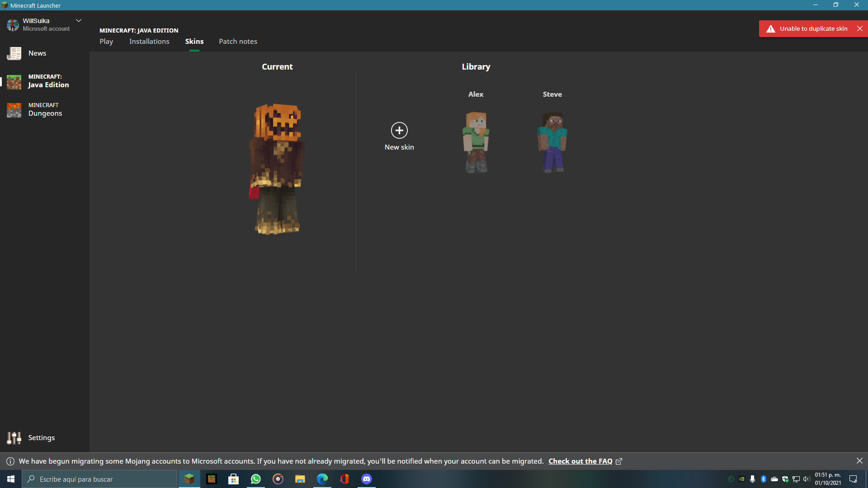Click the Check out the FAQ link

point(580,461)
